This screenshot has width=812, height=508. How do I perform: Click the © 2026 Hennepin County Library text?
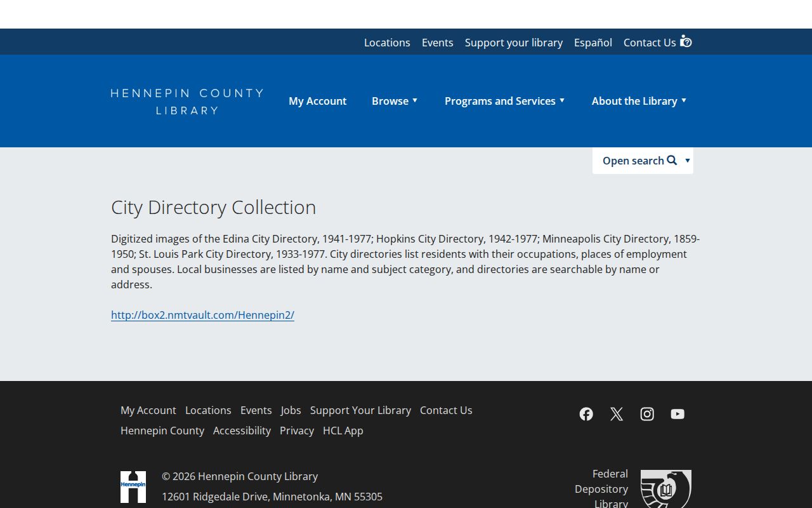click(x=240, y=476)
